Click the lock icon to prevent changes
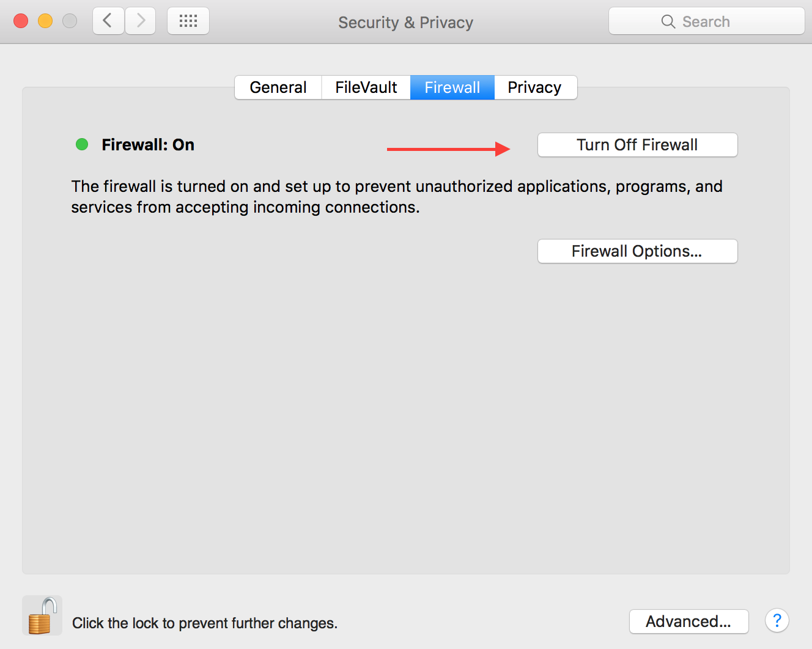This screenshot has width=812, height=649. [x=42, y=615]
